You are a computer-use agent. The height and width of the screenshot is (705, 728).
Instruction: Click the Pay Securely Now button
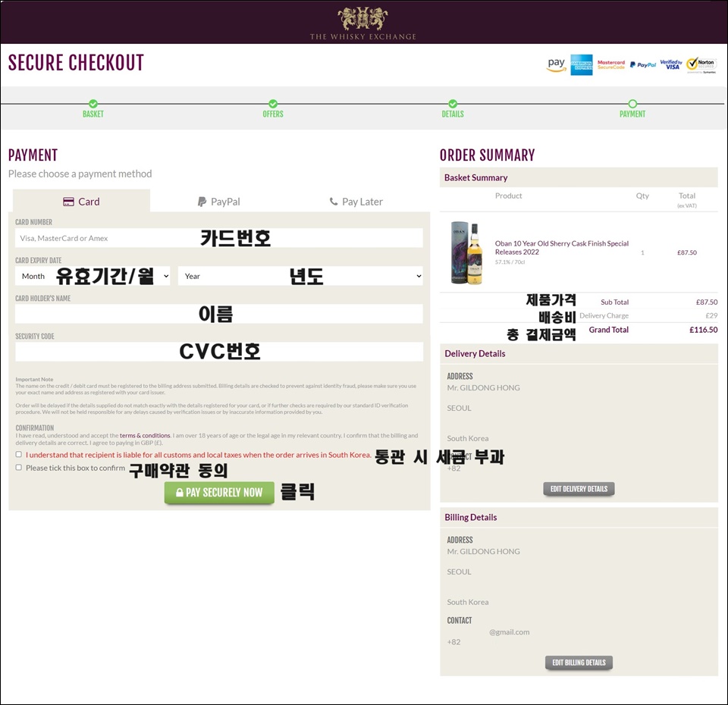[219, 493]
